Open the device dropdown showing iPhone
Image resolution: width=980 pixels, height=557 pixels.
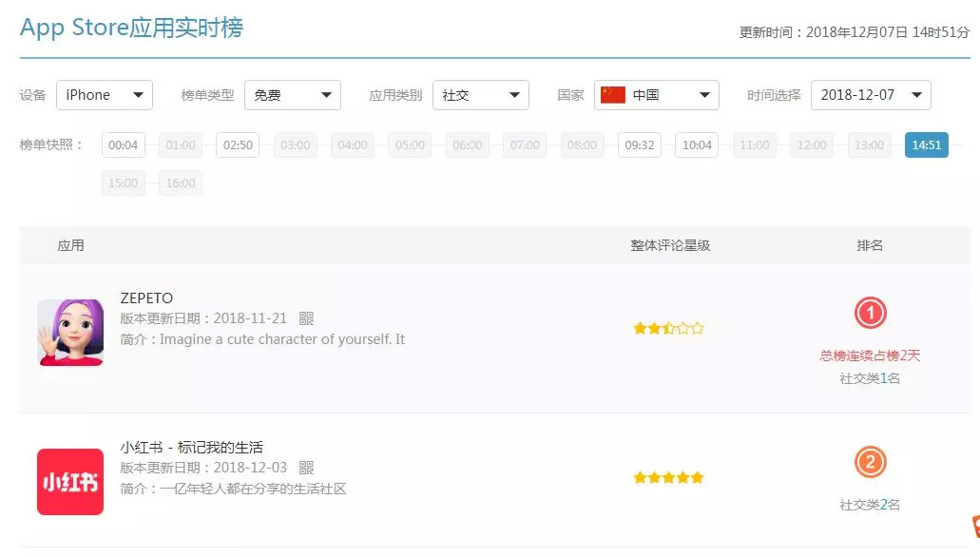click(x=105, y=95)
